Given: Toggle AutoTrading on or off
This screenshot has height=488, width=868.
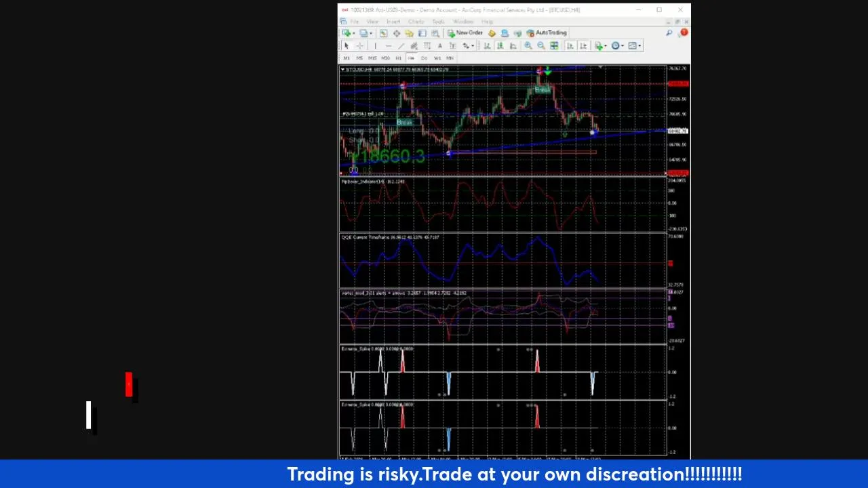Looking at the screenshot, I should [547, 33].
